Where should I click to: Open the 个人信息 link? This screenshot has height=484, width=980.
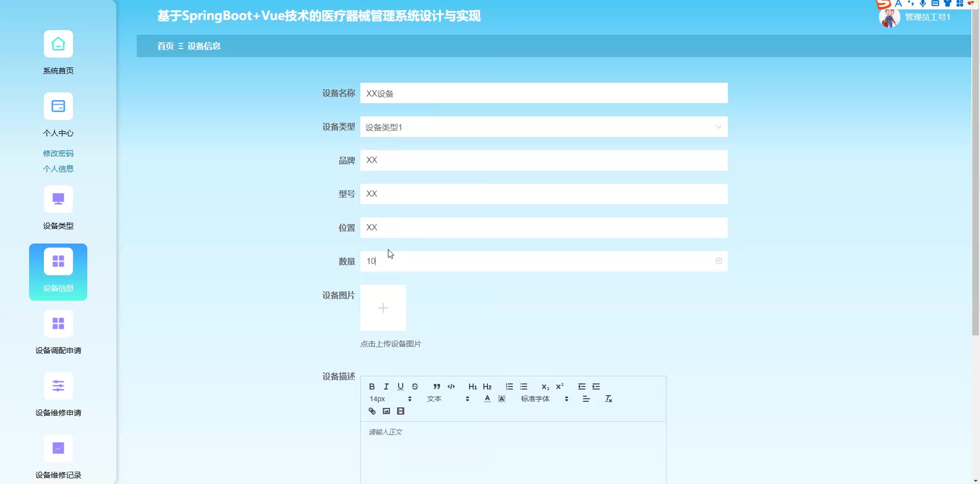[x=58, y=168]
